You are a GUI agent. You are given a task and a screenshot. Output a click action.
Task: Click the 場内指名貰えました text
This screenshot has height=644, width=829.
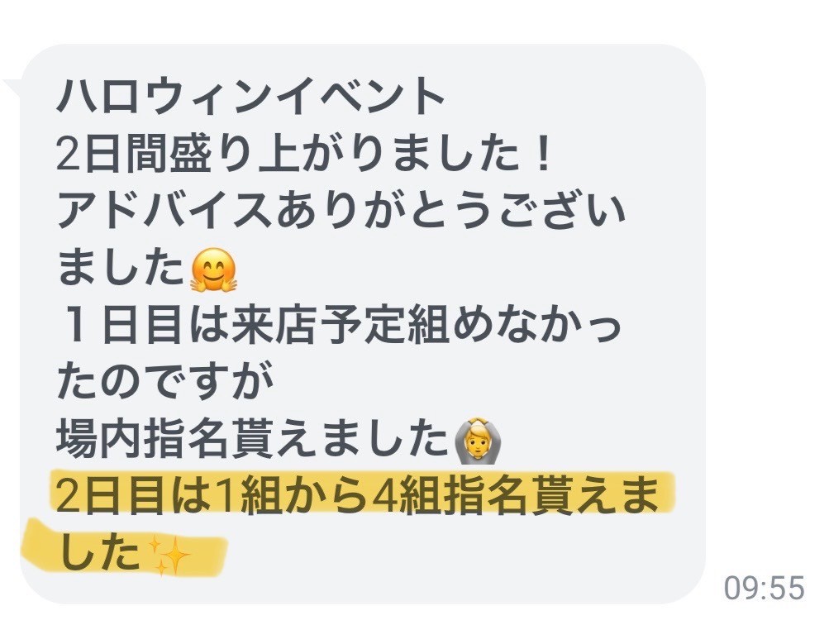click(253, 440)
